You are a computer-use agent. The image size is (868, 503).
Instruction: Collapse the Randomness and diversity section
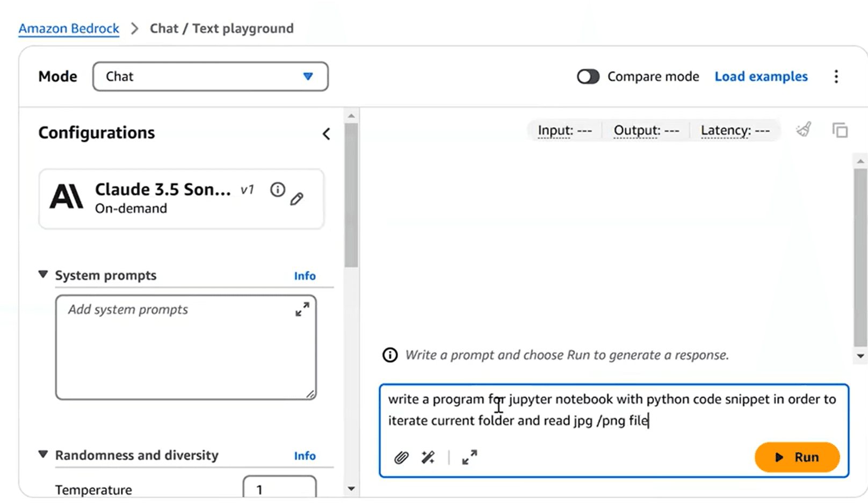(x=43, y=455)
